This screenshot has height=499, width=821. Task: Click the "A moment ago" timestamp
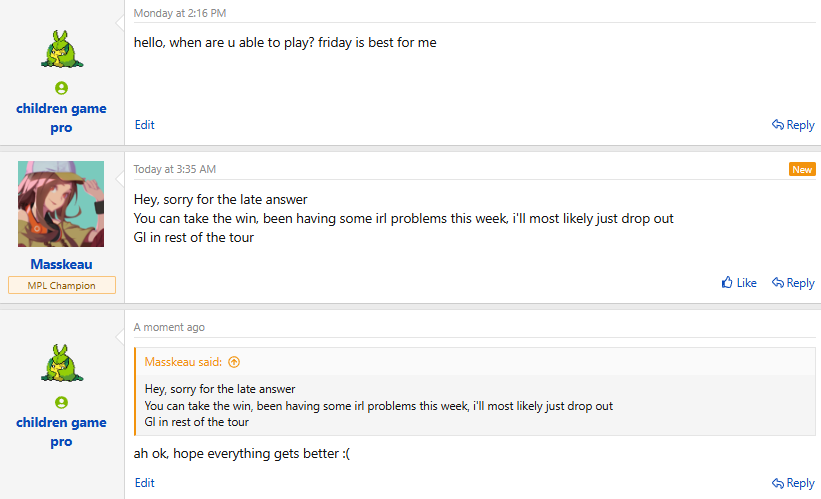pyautogui.click(x=169, y=327)
